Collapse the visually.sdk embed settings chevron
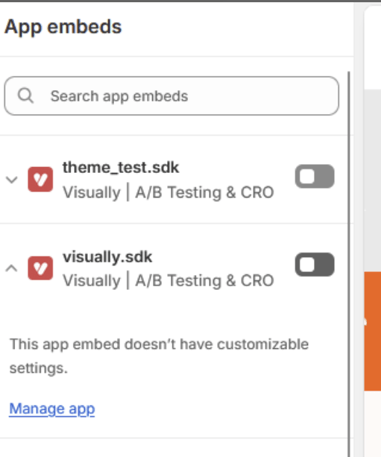Image resolution: width=381 pixels, height=457 pixels. click(12, 268)
